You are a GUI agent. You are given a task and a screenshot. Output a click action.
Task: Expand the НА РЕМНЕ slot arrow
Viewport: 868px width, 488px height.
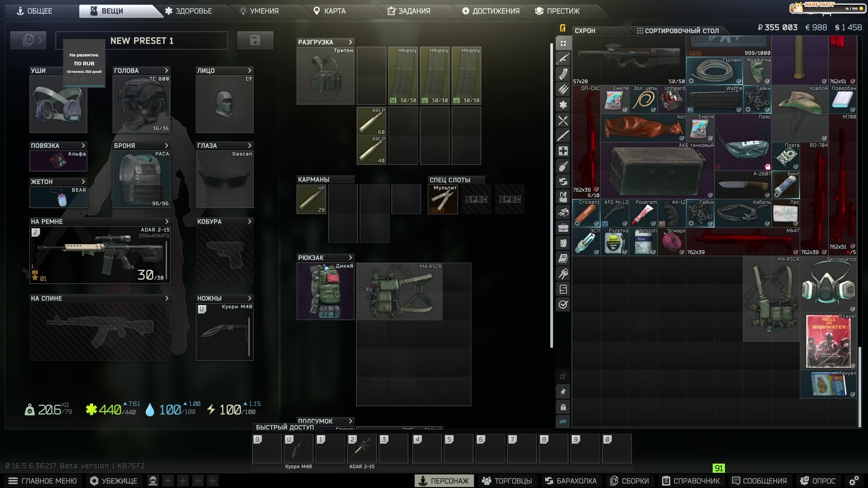tap(167, 221)
